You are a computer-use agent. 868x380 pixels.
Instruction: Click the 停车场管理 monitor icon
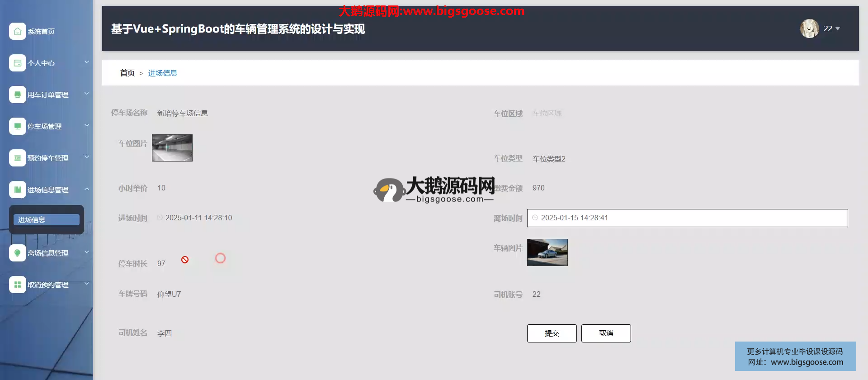17,126
